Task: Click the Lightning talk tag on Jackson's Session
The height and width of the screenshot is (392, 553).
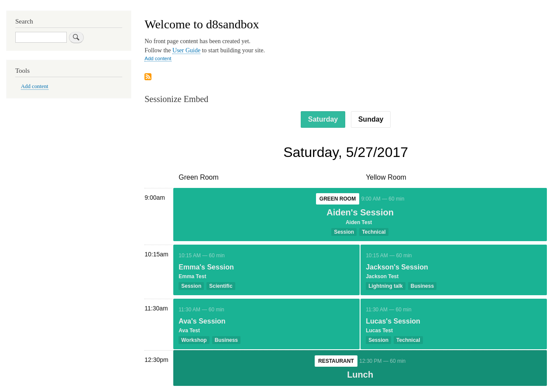Action: pyautogui.click(x=385, y=286)
